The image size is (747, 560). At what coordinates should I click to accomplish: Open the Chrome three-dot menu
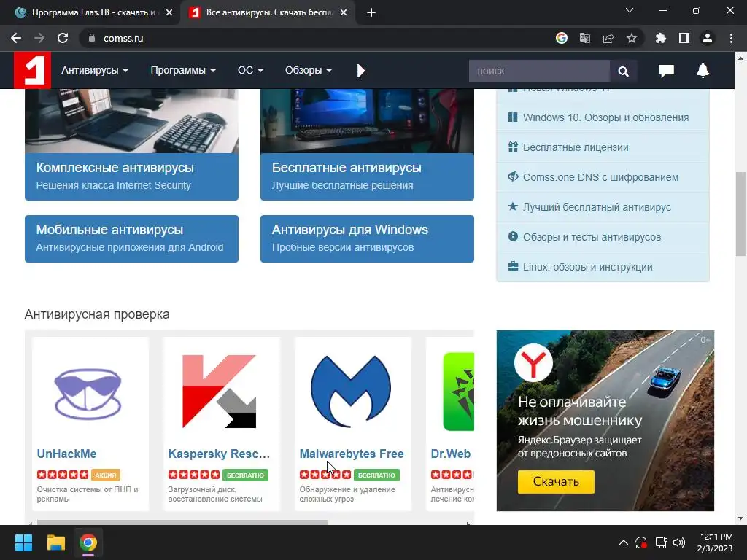coord(731,38)
